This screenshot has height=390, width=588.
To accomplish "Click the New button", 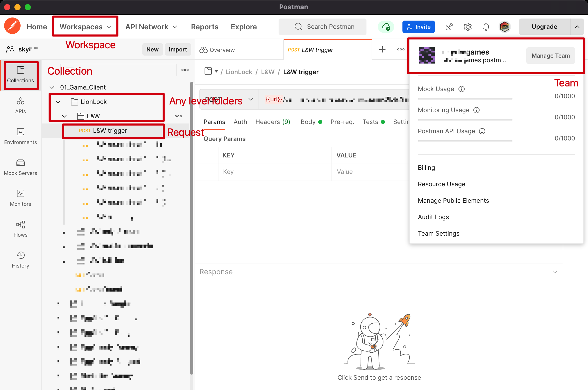I will coord(152,49).
